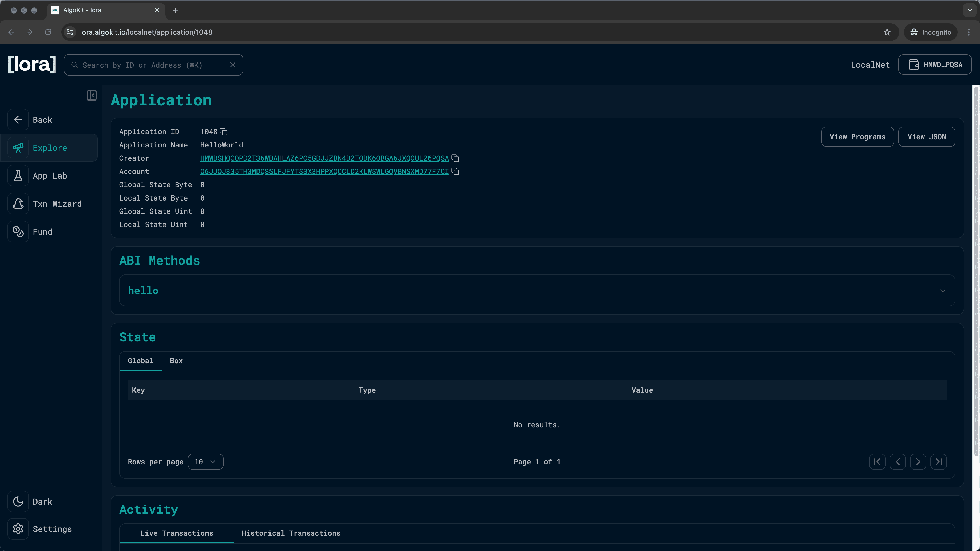Click the View Programs button
The image size is (980, 551).
pos(857,136)
